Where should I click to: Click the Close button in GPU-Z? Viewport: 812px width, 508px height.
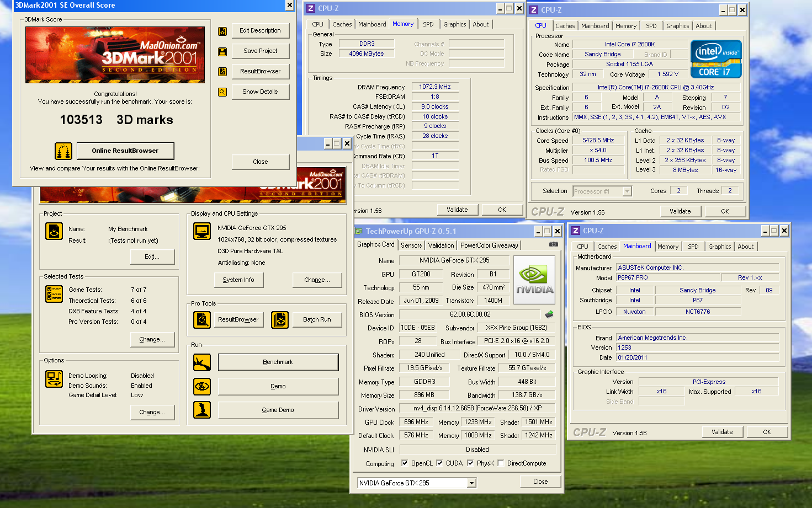point(540,482)
